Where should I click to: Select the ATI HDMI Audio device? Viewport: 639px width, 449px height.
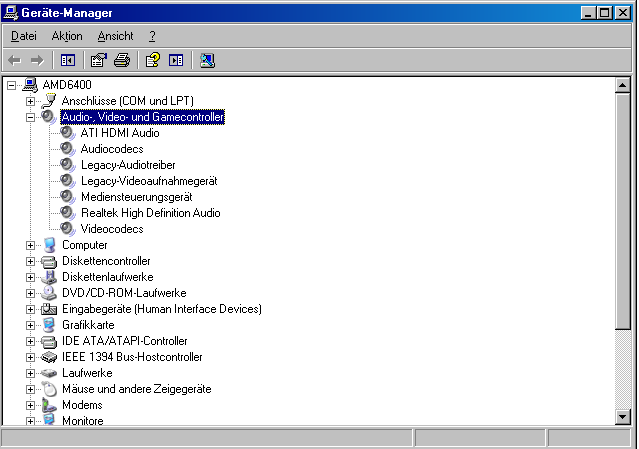120,133
